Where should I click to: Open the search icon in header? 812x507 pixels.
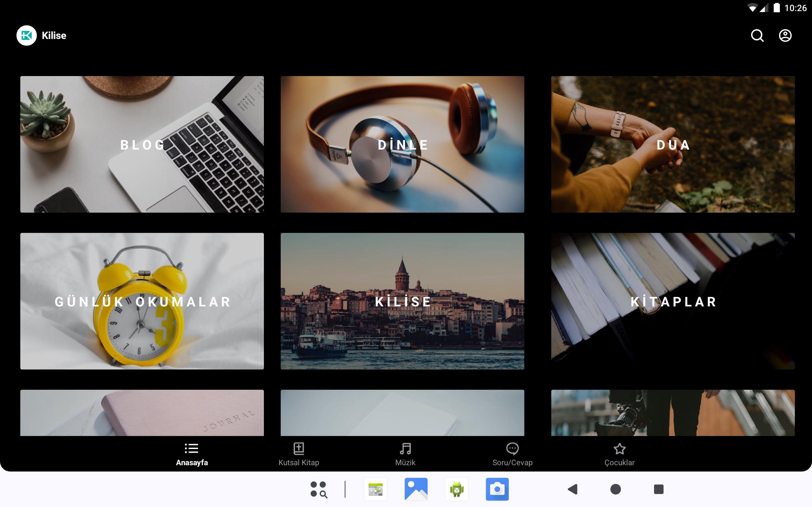point(757,35)
